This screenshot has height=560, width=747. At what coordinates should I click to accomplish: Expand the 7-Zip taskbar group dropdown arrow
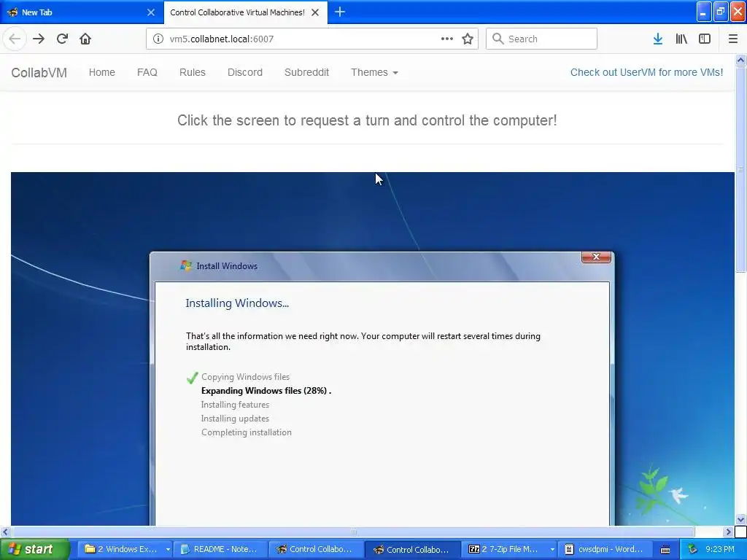[x=552, y=549]
